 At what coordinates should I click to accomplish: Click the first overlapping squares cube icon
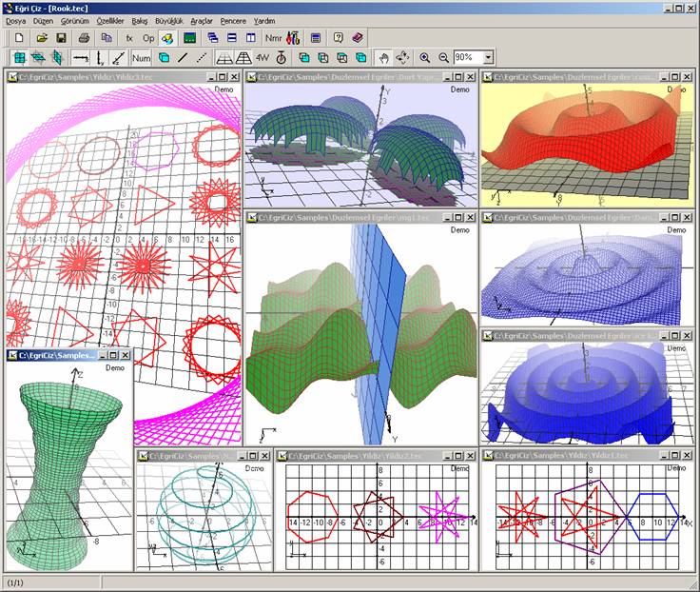click(x=304, y=58)
